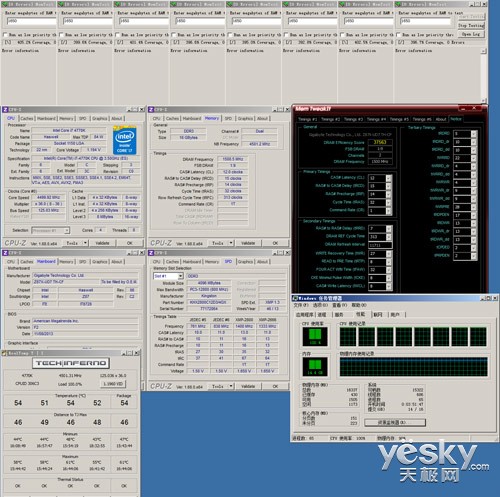The image size is (500, 497).
Task: Enable low priority in MemTest window with 402.5% coverage
Action: tap(342, 34)
